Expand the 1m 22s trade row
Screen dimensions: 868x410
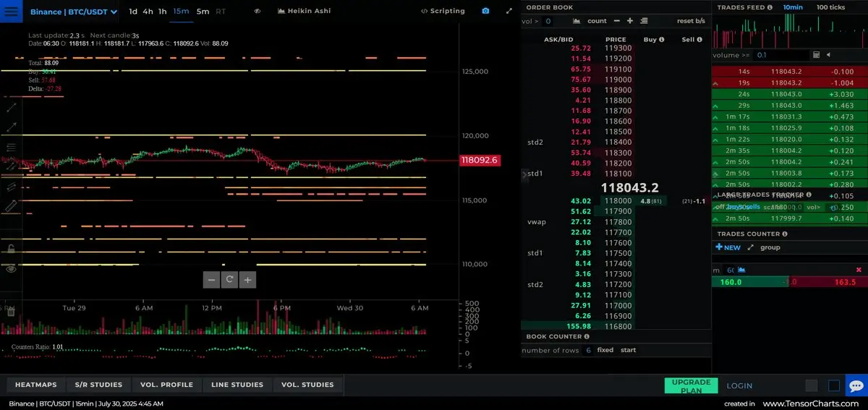(x=716, y=140)
